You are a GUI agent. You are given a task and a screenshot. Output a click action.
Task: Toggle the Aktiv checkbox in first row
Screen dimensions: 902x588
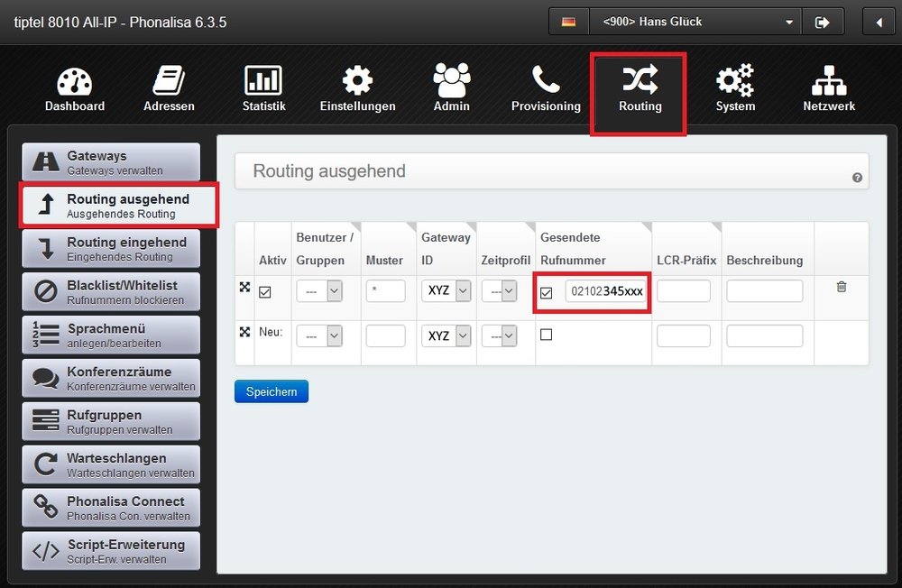click(264, 292)
